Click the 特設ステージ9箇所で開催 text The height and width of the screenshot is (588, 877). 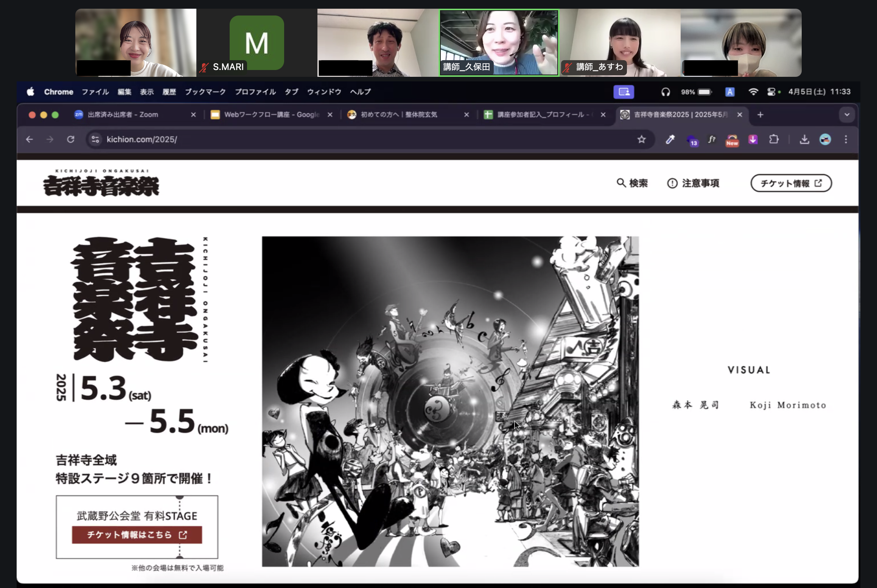coord(134,479)
